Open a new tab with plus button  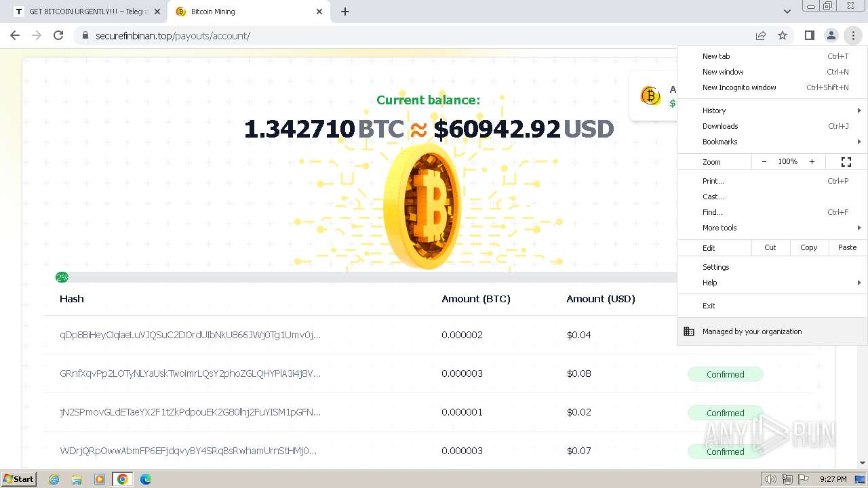pyautogui.click(x=345, y=12)
